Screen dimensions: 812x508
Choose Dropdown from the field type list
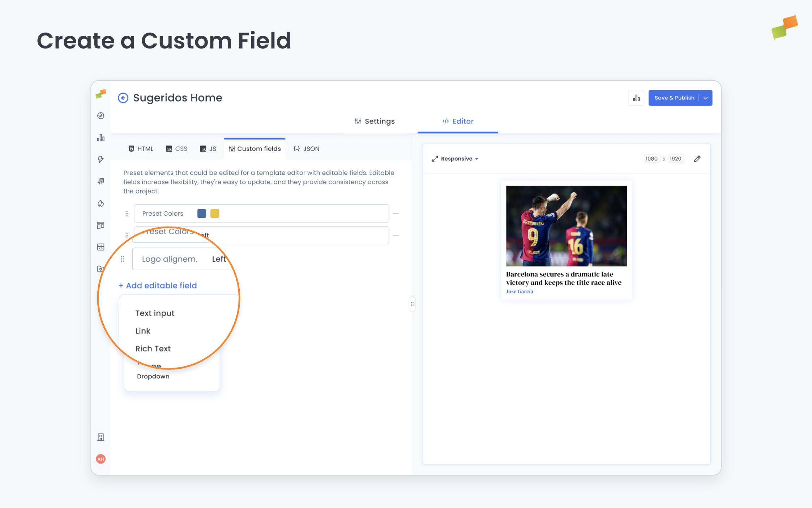point(153,376)
